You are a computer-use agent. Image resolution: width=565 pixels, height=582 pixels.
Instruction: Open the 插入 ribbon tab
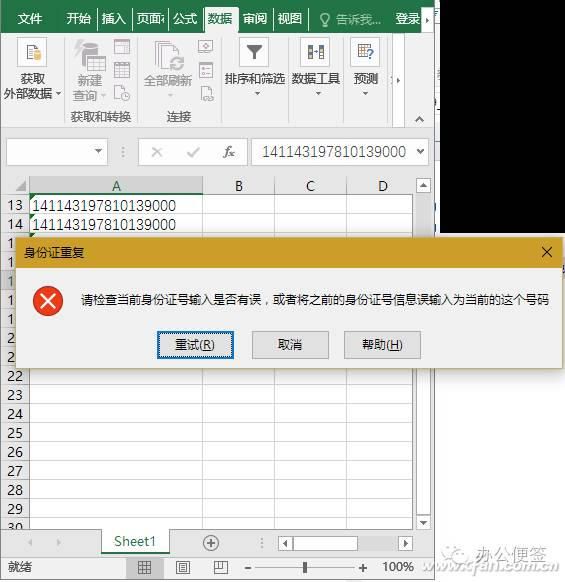(x=114, y=18)
